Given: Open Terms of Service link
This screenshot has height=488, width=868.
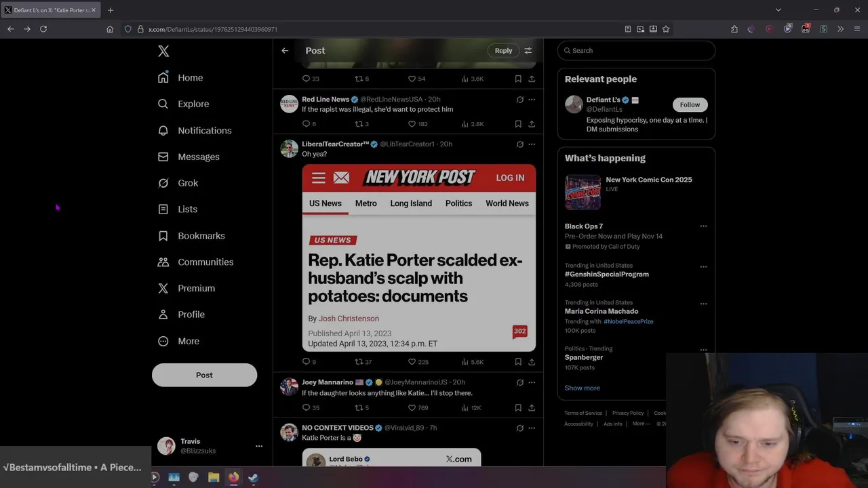Looking at the screenshot, I should 583,413.
